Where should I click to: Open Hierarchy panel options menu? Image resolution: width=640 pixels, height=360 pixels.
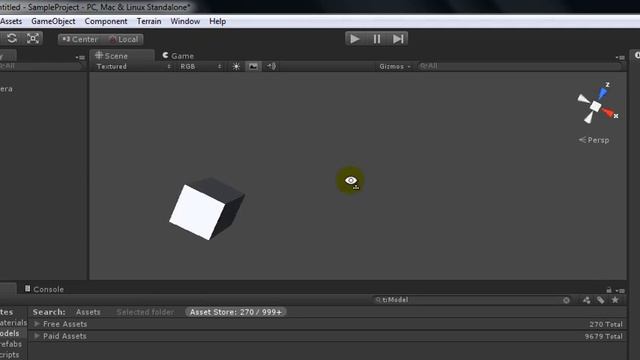pyautogui.click(x=80, y=58)
